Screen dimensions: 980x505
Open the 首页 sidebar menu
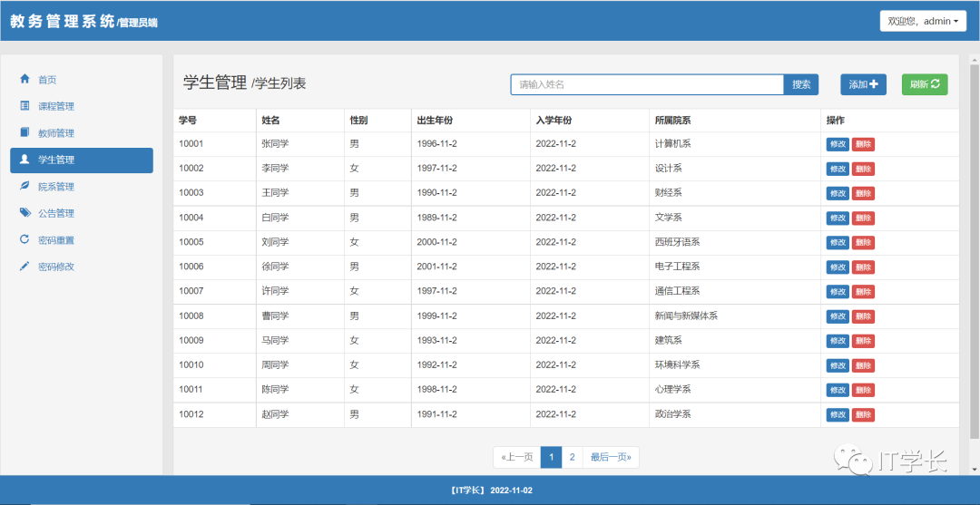pyautogui.click(x=82, y=79)
